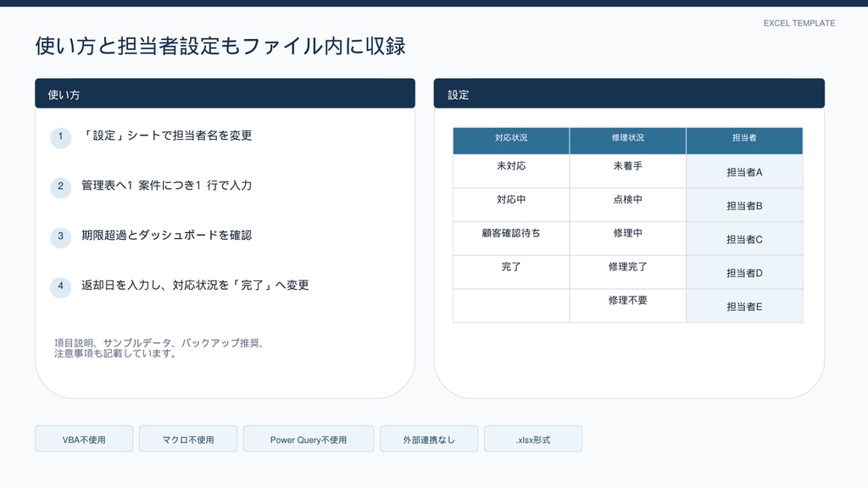Viewport: 868px width, 488px height.
Task: Select the 修理完了 cell
Action: [628, 272]
